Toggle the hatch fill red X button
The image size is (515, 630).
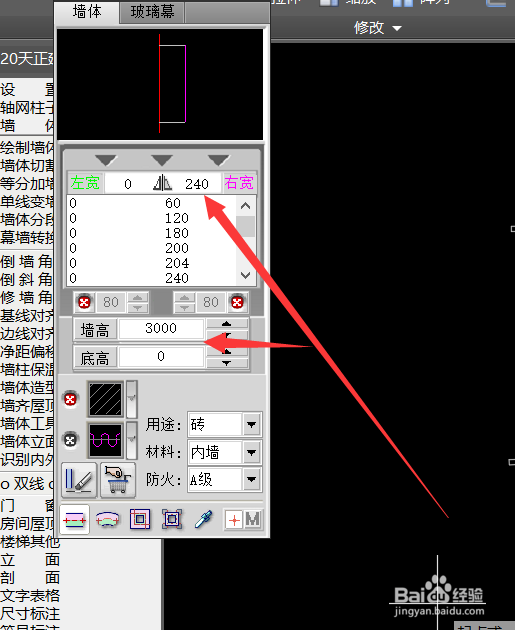pyautogui.click(x=70, y=399)
